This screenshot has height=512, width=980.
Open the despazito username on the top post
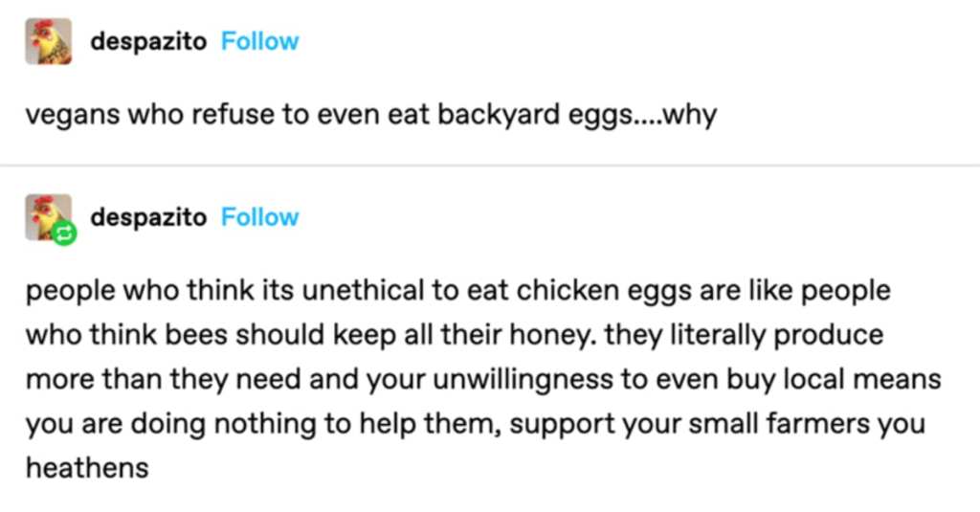pyautogui.click(x=148, y=42)
